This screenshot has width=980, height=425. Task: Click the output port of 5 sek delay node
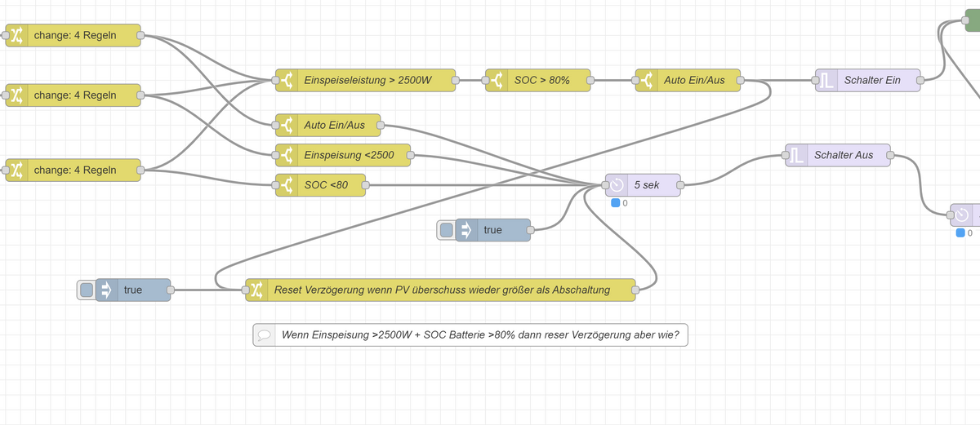[679, 185]
